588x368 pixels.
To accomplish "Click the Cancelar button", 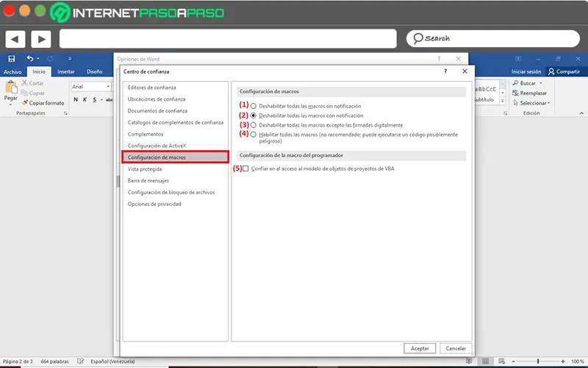I will pos(456,348).
